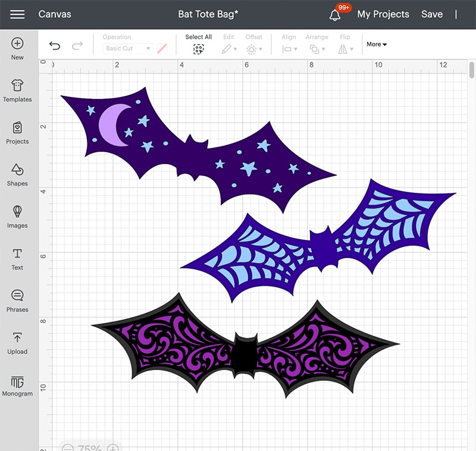Switch to the Canvas view
This screenshot has height=451, width=476.
point(55,14)
